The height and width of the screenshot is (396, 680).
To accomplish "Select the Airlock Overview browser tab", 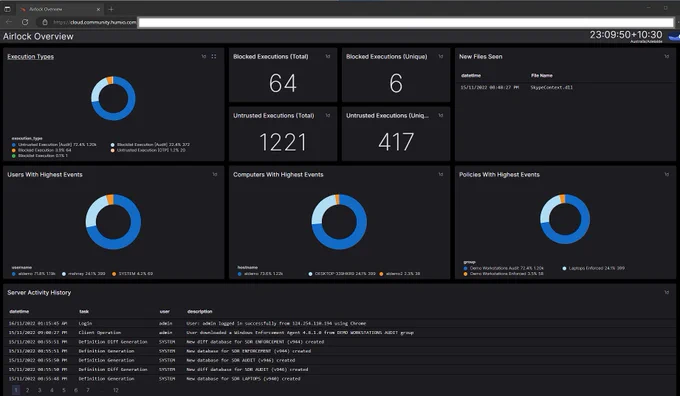I will pos(60,9).
